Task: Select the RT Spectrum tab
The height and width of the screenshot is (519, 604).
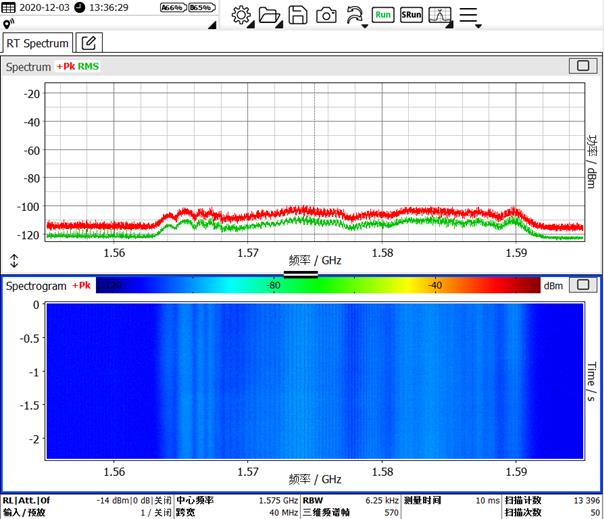Action: tap(39, 43)
